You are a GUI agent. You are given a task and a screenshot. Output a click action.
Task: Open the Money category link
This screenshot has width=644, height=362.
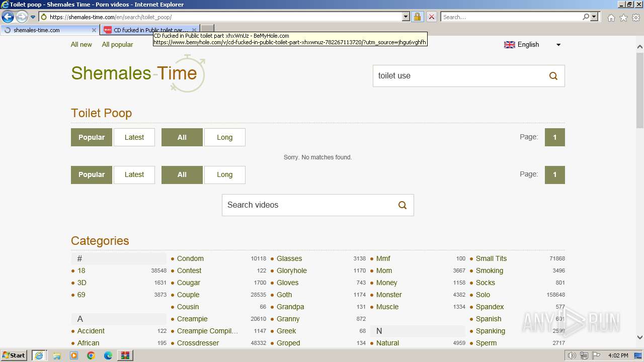tap(387, 283)
